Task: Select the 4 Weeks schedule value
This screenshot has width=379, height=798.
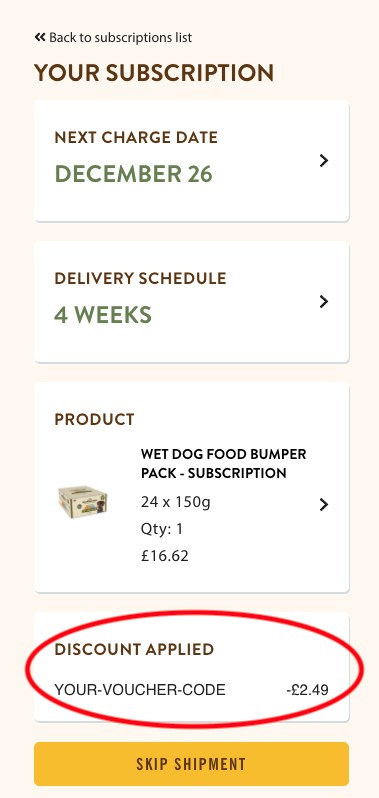Action: (x=103, y=315)
